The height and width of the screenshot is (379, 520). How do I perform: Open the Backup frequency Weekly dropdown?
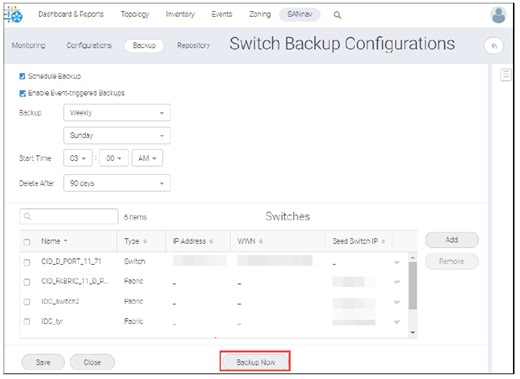(117, 113)
